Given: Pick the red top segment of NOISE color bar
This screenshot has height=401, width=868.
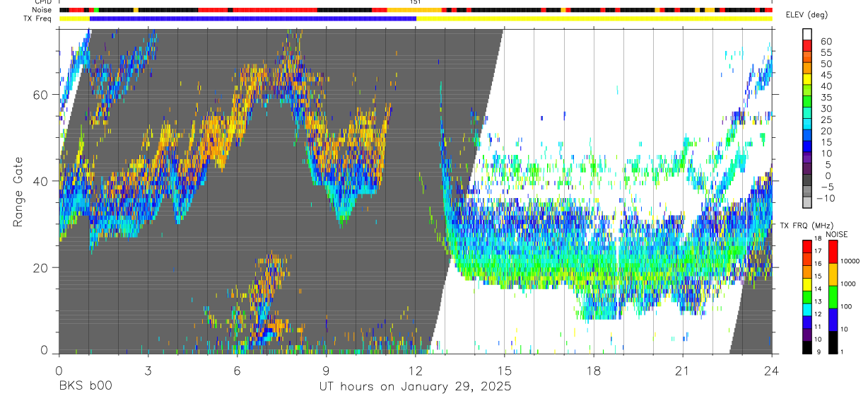Looking at the screenshot, I should (x=832, y=252).
